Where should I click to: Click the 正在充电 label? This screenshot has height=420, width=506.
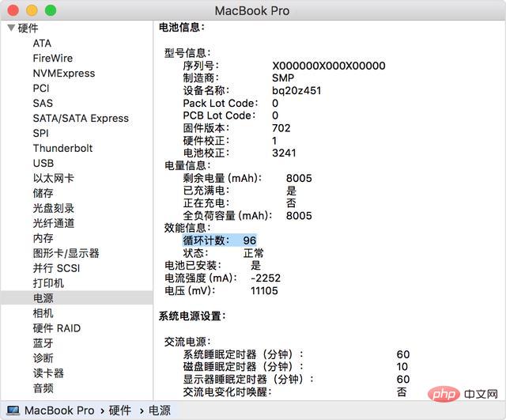pos(206,203)
